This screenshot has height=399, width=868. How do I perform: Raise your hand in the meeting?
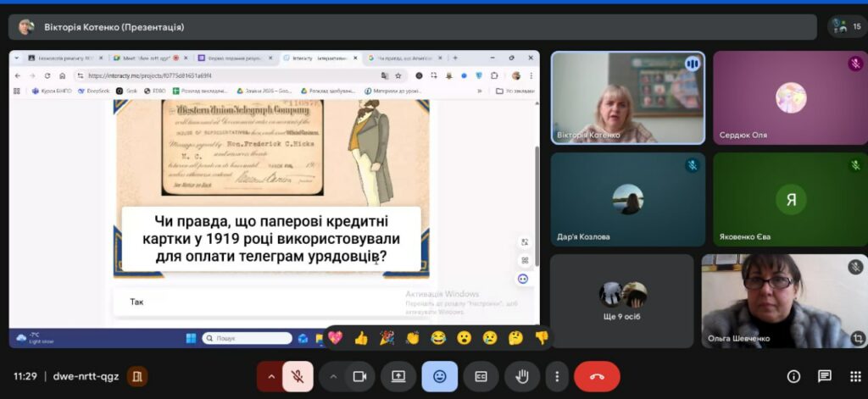517,376
